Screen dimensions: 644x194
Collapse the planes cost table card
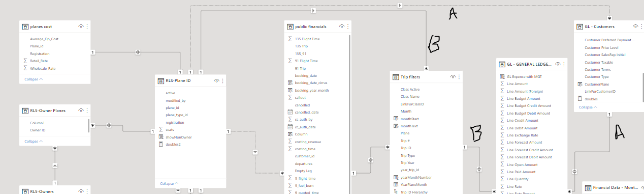coord(34,79)
